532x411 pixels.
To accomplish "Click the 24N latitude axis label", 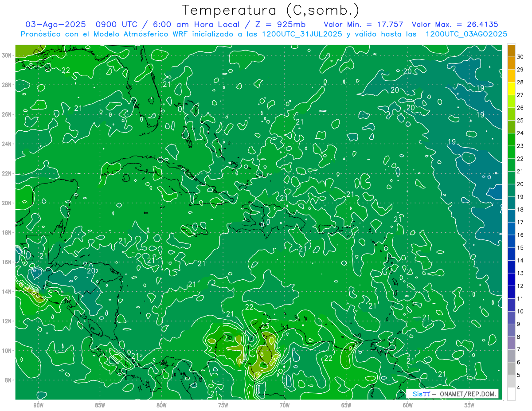I will (x=8, y=144).
